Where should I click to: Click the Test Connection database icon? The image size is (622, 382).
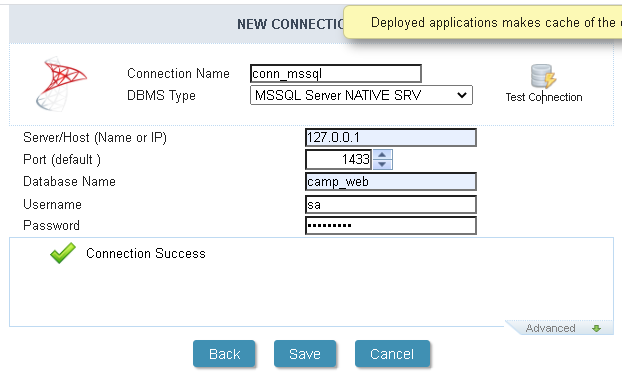pyautogui.click(x=543, y=76)
